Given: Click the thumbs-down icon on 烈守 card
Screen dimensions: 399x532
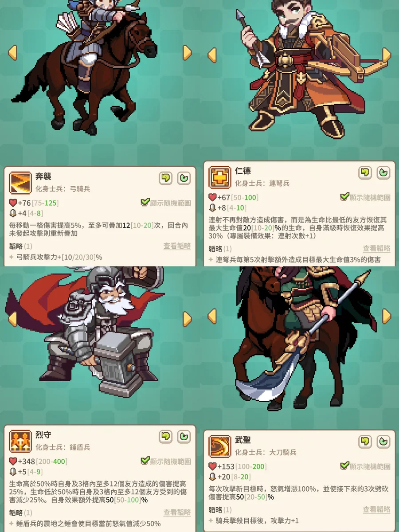Looking at the screenshot, I should click(x=166, y=437).
